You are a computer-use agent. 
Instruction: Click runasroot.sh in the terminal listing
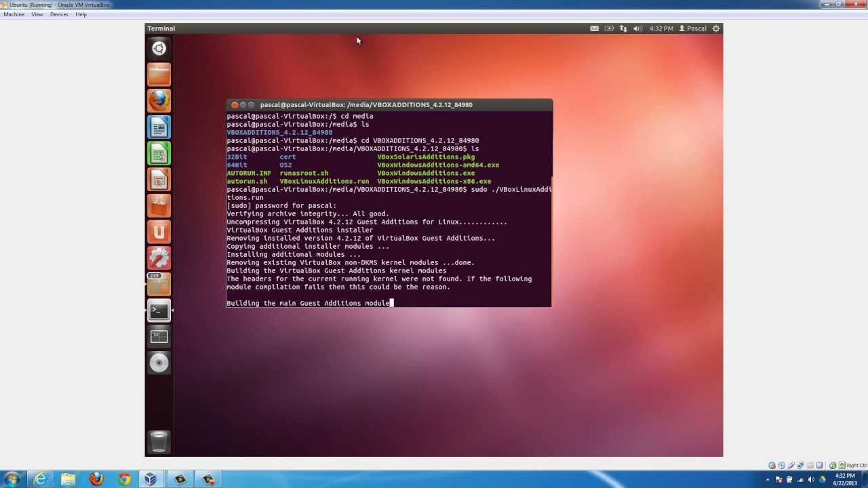tap(304, 173)
